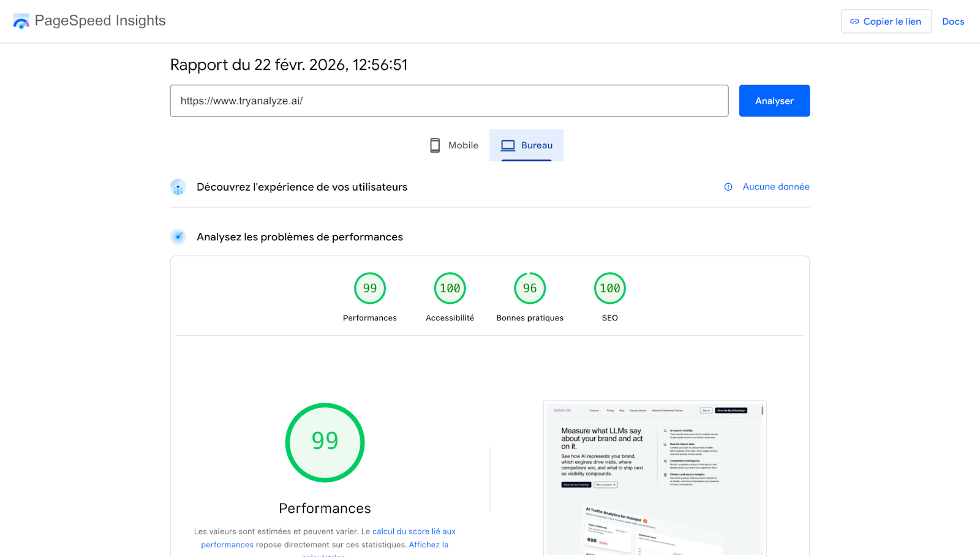The image size is (980, 557).
Task: Click the Bureau laptop icon
Action: [507, 145]
